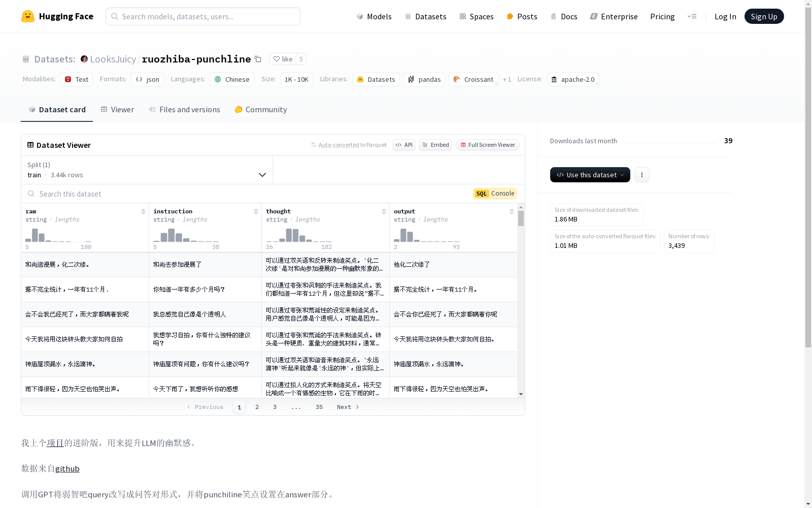Click the apache-2.0 license tag
This screenshot has height=508, width=812.
(x=573, y=79)
